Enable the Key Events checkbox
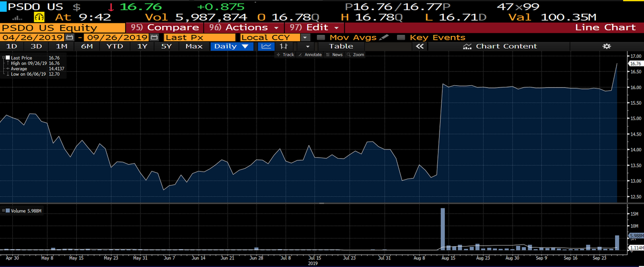644x267 pixels. pyautogui.click(x=401, y=38)
